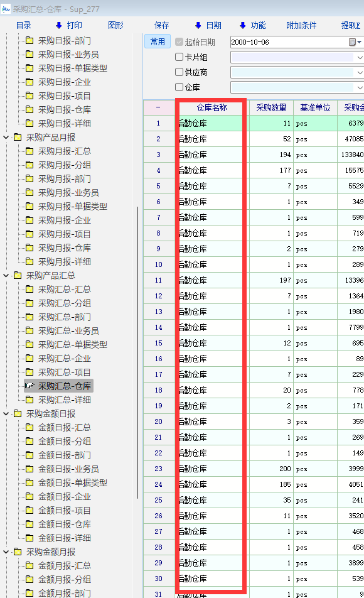Click arrow icon beside 日期
Screen dimensions: 364x598
click(x=198, y=26)
